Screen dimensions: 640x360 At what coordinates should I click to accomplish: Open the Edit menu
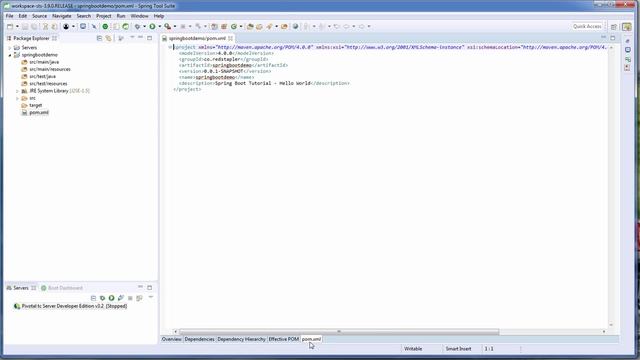point(22,16)
